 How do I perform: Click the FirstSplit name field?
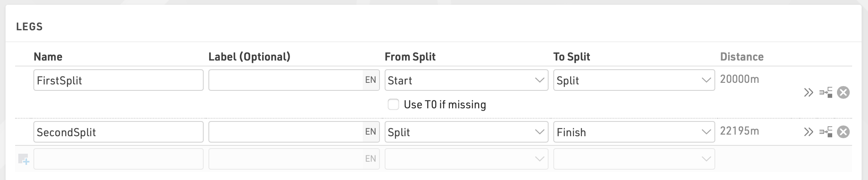click(x=118, y=80)
